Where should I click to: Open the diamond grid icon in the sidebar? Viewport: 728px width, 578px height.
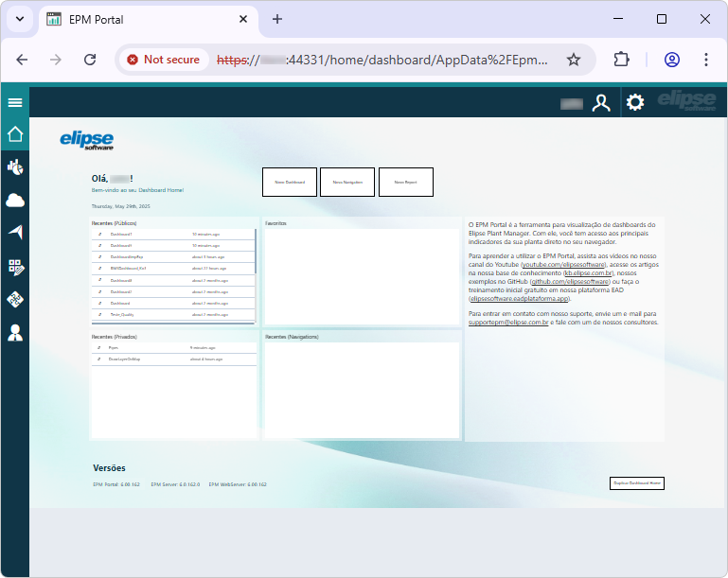(15, 300)
